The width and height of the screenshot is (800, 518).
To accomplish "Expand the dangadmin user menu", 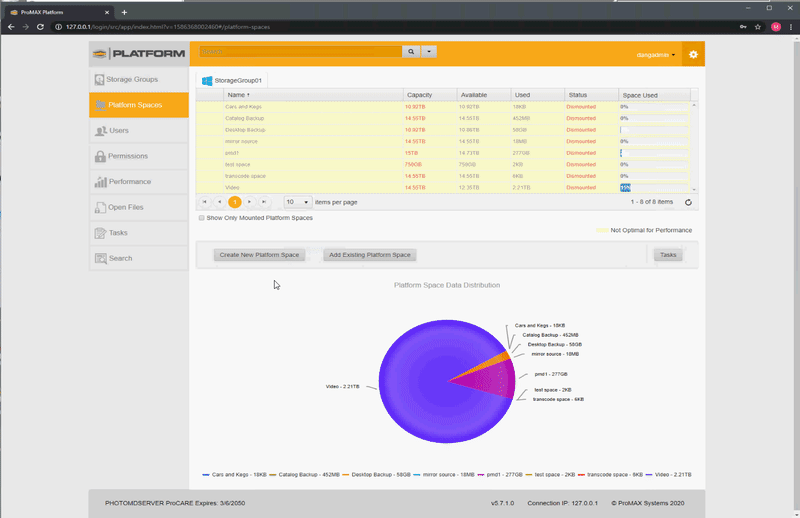I will coord(656,55).
